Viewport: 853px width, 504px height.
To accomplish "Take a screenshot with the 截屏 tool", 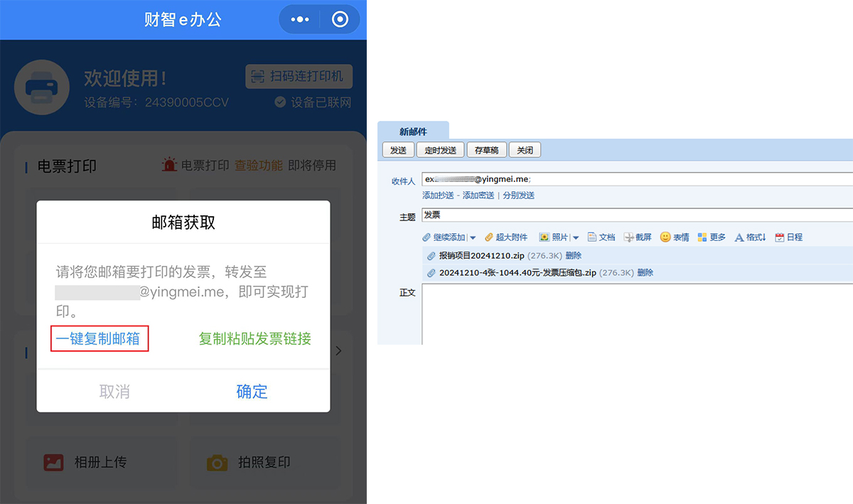I will coord(628,237).
